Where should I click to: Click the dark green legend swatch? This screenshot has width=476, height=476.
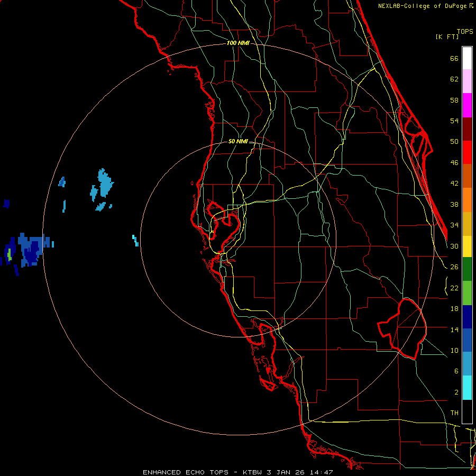tap(467, 269)
